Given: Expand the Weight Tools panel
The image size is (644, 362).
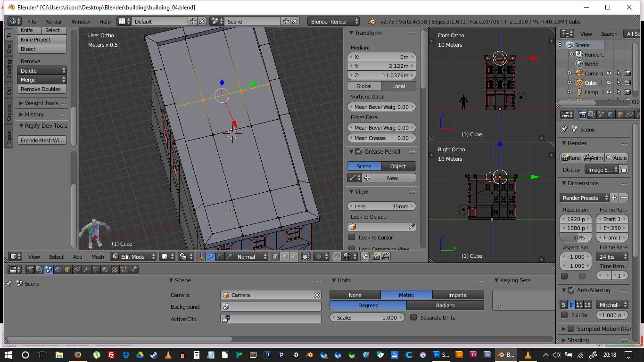Looking at the screenshot, I should 41,103.
